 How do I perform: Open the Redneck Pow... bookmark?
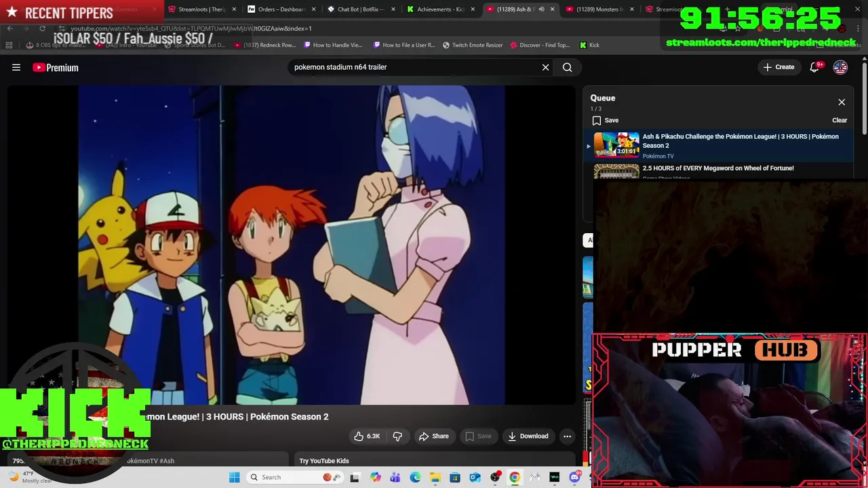tap(264, 45)
